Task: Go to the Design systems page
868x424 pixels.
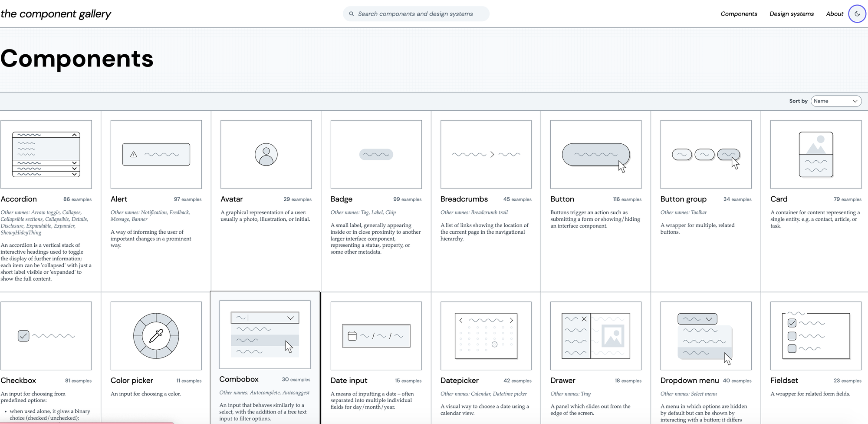Action: click(x=791, y=14)
